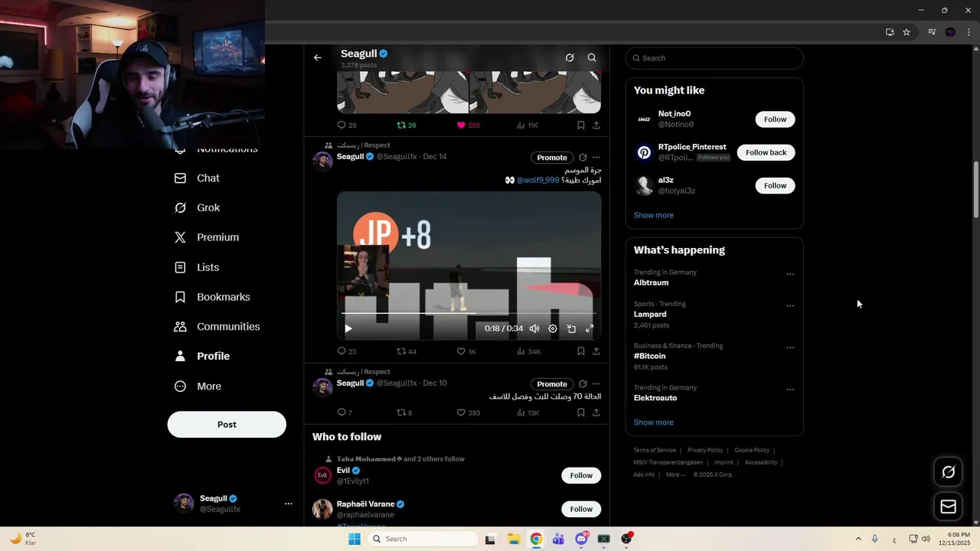
Task: Bookmark the Dec 10 post
Action: 581,412
